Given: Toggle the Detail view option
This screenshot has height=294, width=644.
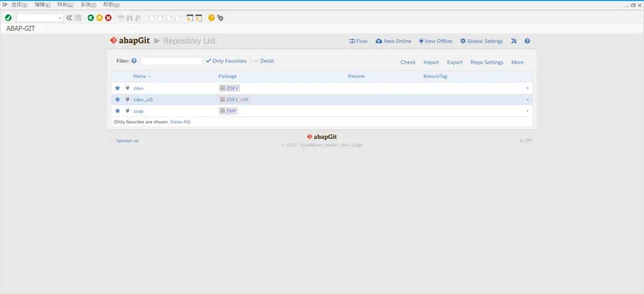Looking at the screenshot, I should pos(264,61).
